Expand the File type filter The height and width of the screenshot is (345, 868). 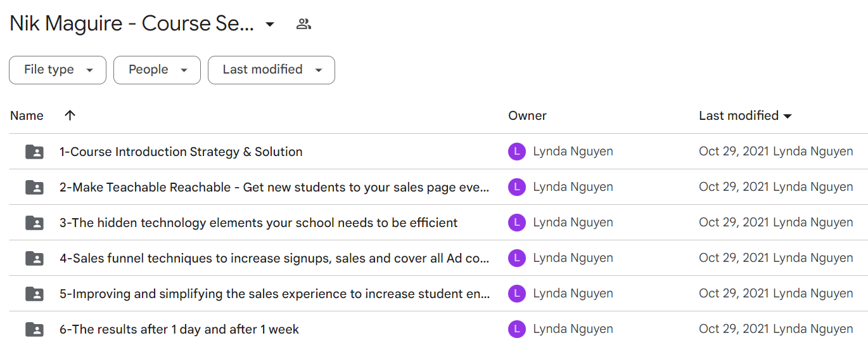58,70
